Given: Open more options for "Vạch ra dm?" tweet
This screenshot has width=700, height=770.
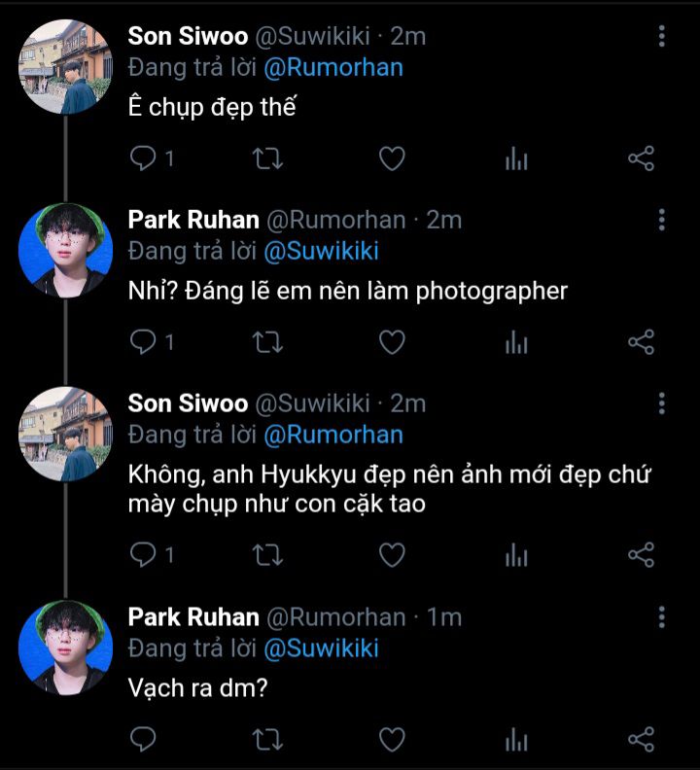Looking at the screenshot, I should [662, 617].
